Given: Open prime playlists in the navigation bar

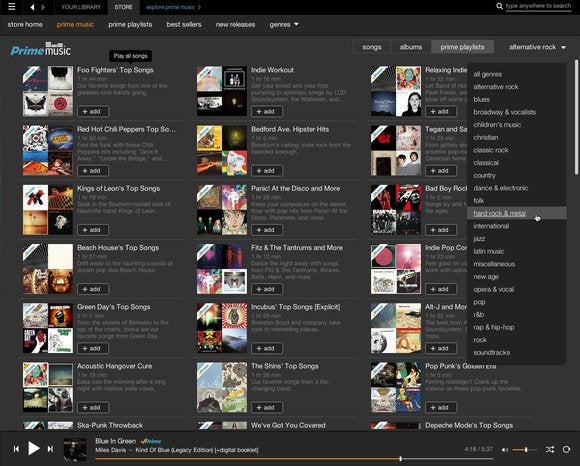Looking at the screenshot, I should click(130, 24).
